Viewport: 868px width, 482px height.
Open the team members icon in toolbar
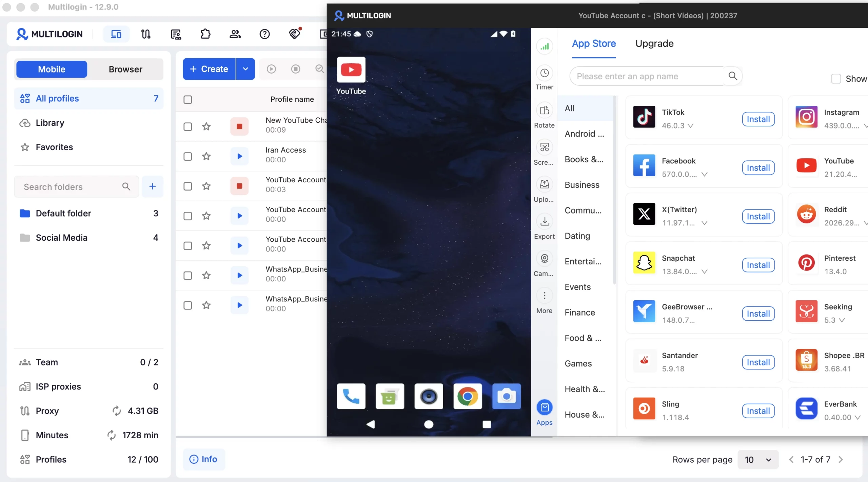pos(235,34)
